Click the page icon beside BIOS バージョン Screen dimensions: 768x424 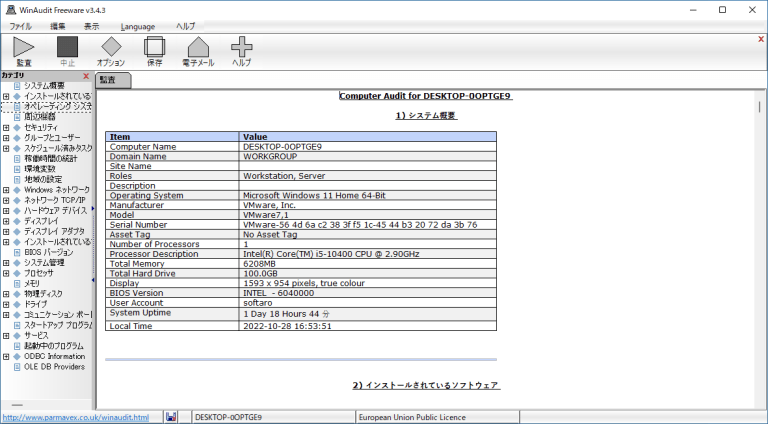[17, 253]
